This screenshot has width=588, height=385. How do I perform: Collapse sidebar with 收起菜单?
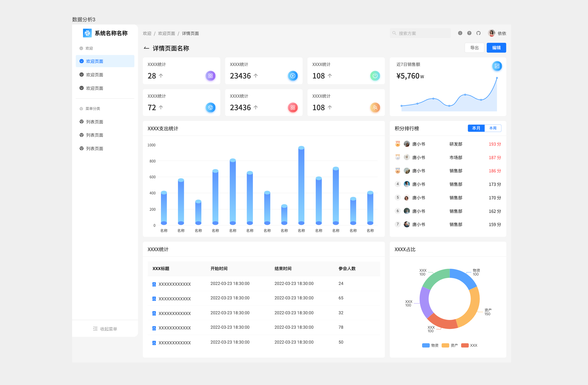(x=105, y=329)
